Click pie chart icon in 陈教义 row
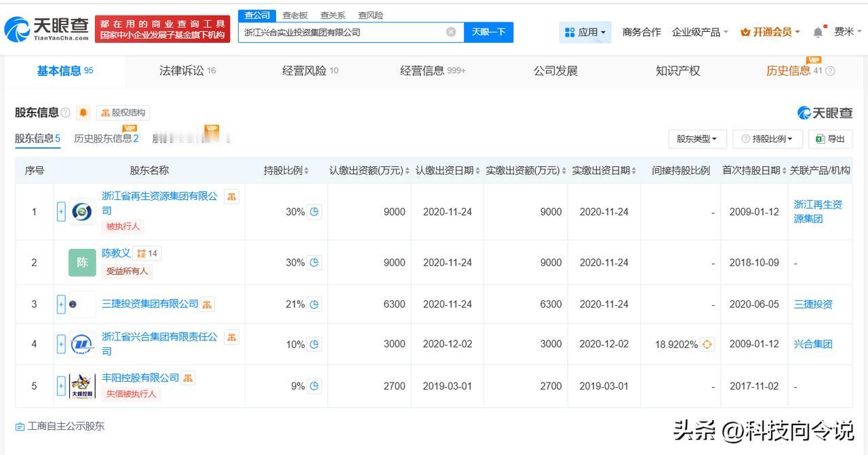868x455 pixels. pyautogui.click(x=314, y=262)
